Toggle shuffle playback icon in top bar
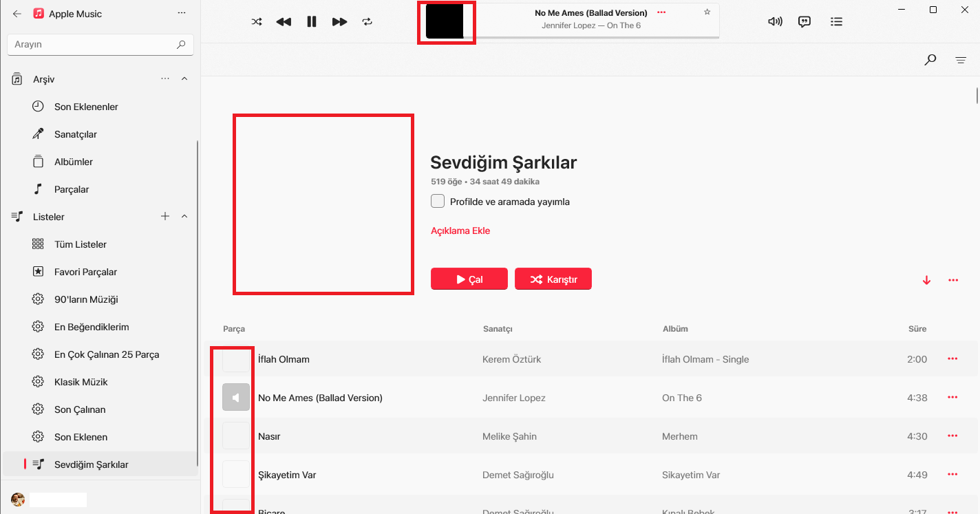The image size is (980, 514). [257, 21]
